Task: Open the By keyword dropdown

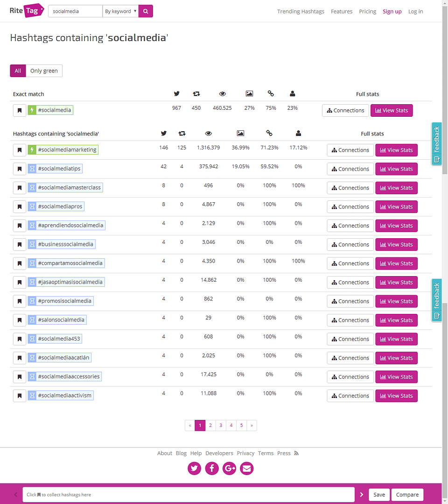Action: 120,11
